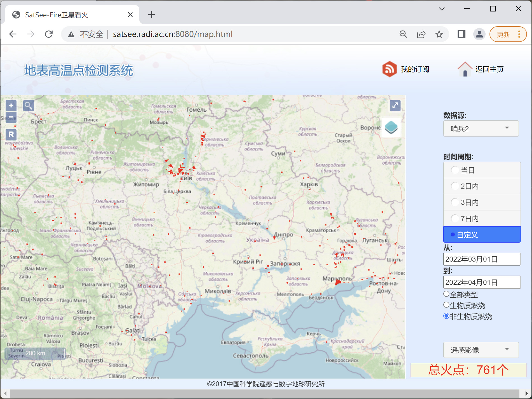Click the R reset map button
The width and height of the screenshot is (532, 399).
pyautogui.click(x=11, y=135)
